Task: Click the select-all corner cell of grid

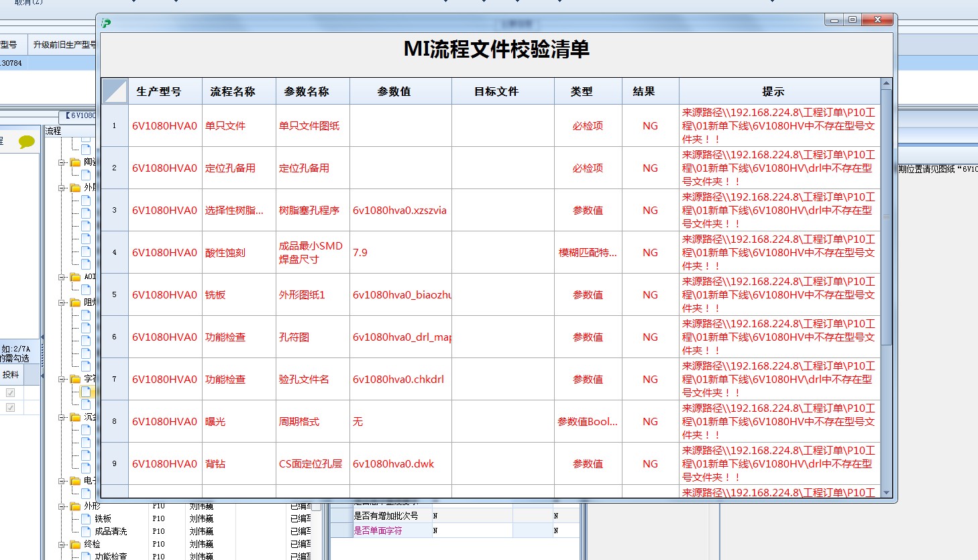Action: [x=115, y=91]
